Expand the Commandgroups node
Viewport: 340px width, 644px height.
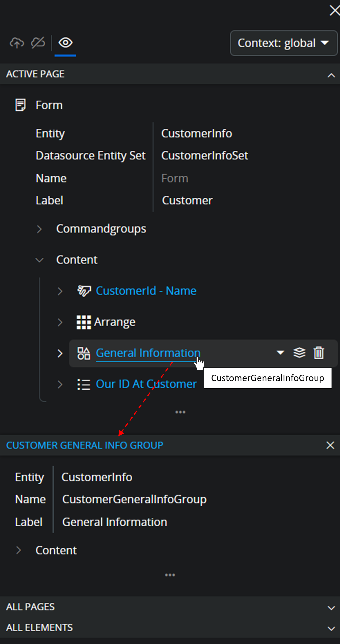(39, 229)
